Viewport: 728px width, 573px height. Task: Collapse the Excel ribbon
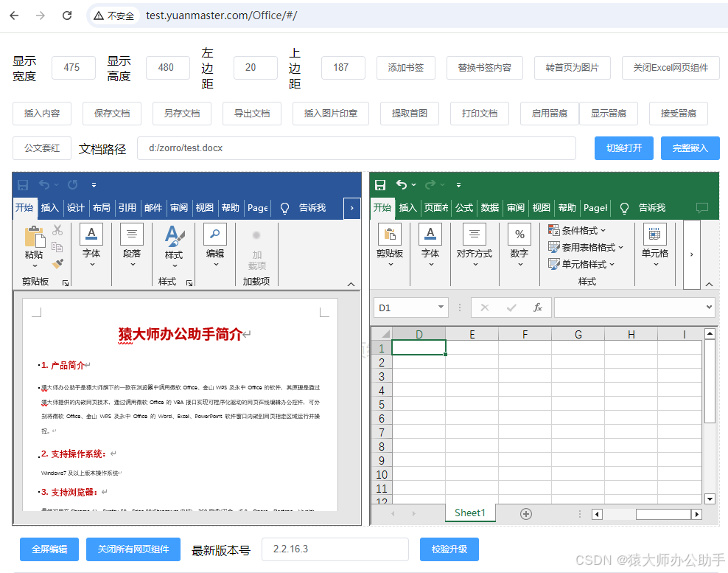point(709,284)
